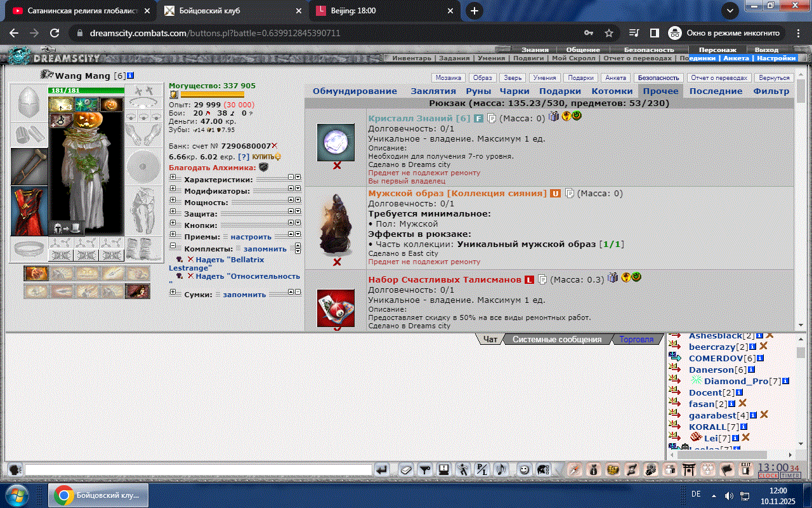
Task: Click the red robe armor slot
Action: point(29,211)
